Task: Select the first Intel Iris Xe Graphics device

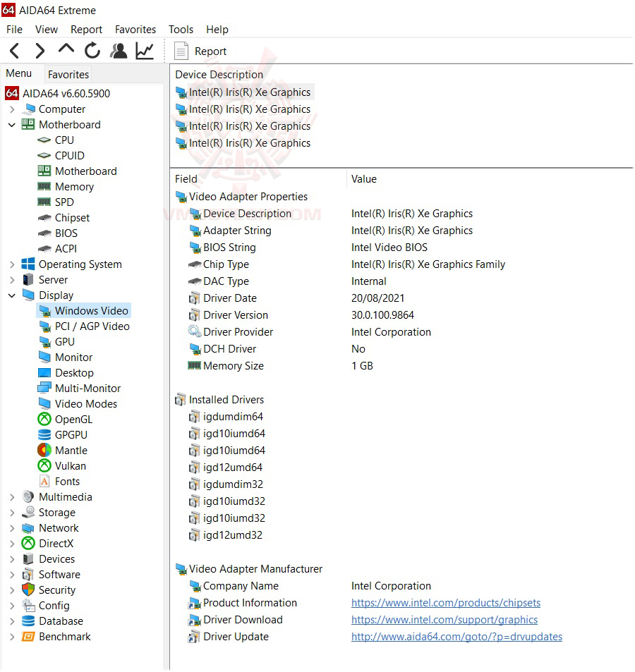Action: (250, 92)
